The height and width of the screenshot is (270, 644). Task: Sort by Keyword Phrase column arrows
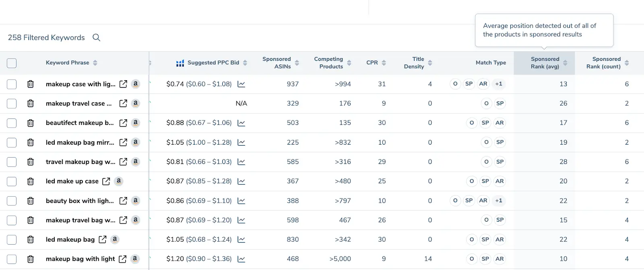(x=95, y=63)
